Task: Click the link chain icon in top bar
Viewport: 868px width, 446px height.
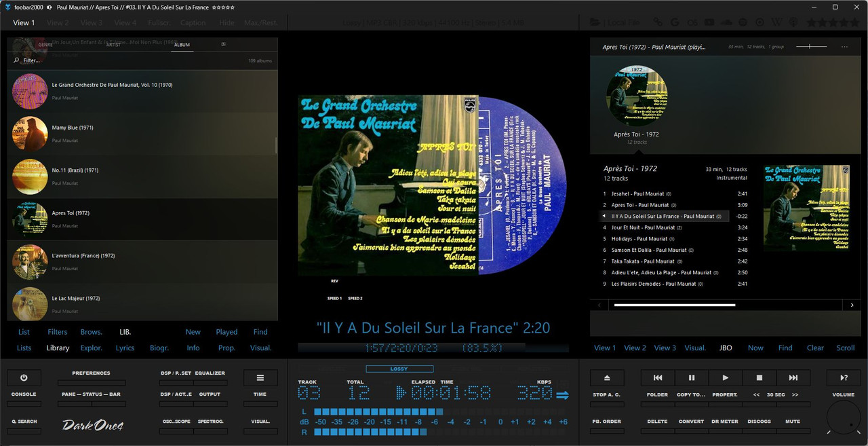Action: pos(658,22)
